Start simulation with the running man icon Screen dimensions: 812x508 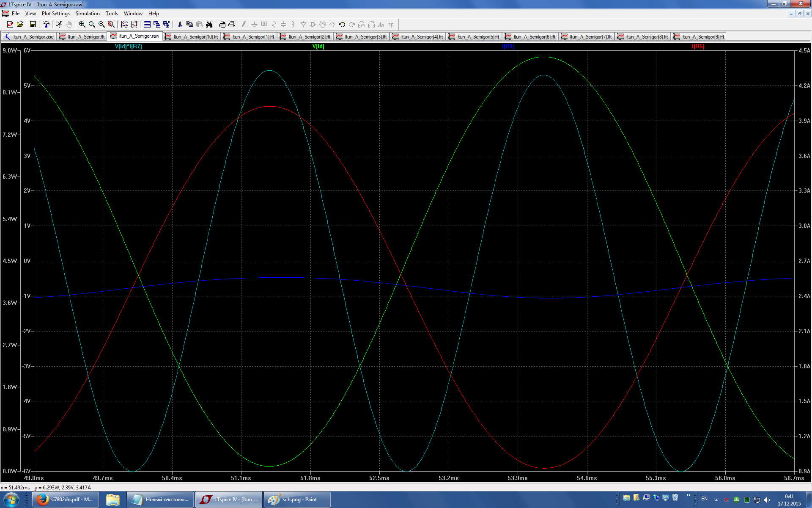coord(59,25)
